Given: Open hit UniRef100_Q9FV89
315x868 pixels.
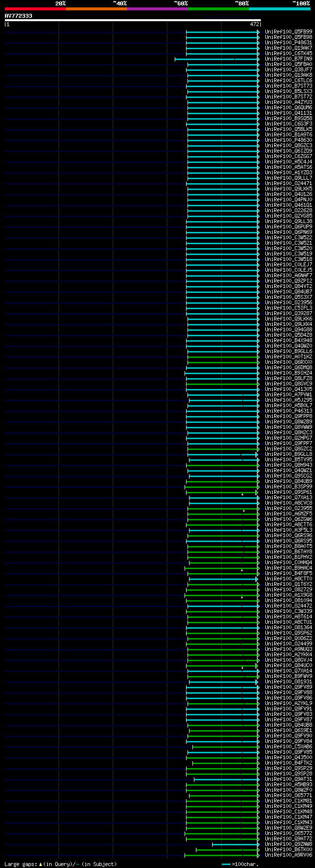Looking at the screenshot, I should click(288, 687).
